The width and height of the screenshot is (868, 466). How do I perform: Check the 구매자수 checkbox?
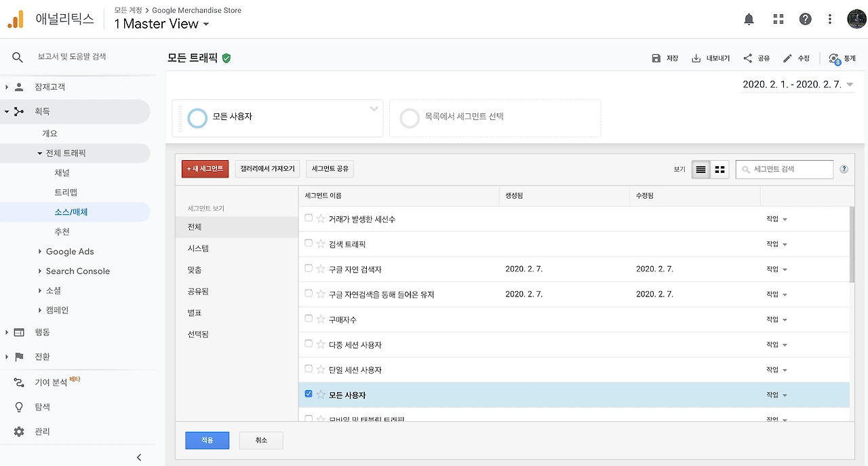pyautogui.click(x=309, y=319)
